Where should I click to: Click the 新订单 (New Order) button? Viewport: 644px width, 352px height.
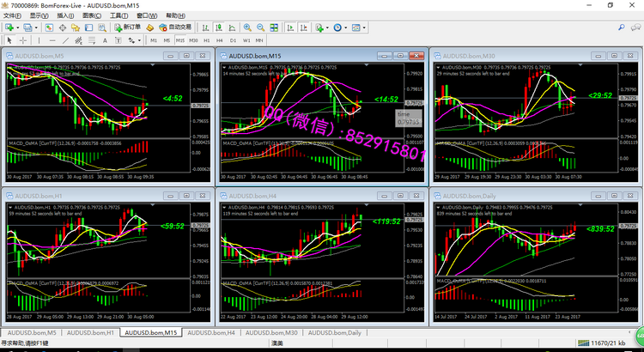click(128, 27)
